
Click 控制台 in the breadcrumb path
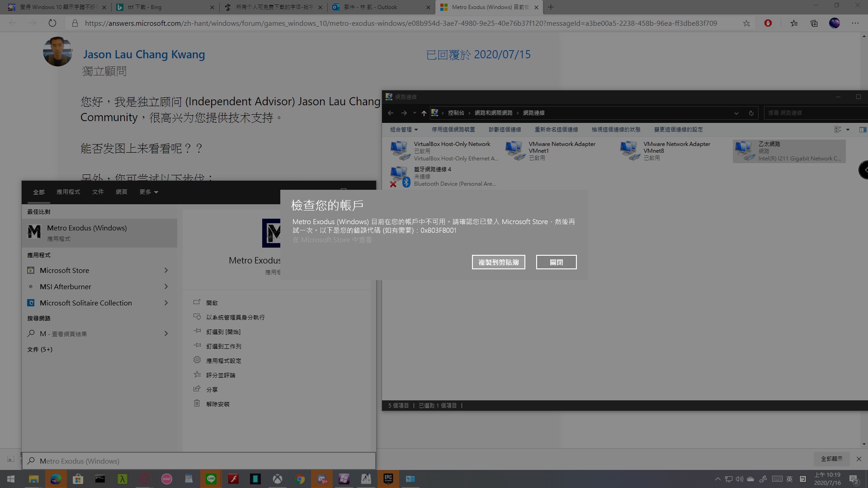click(x=456, y=113)
